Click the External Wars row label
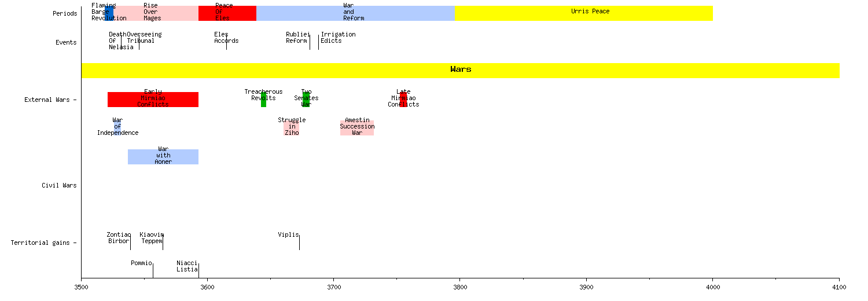Viewport: 868px width, 301px height. click(x=49, y=100)
